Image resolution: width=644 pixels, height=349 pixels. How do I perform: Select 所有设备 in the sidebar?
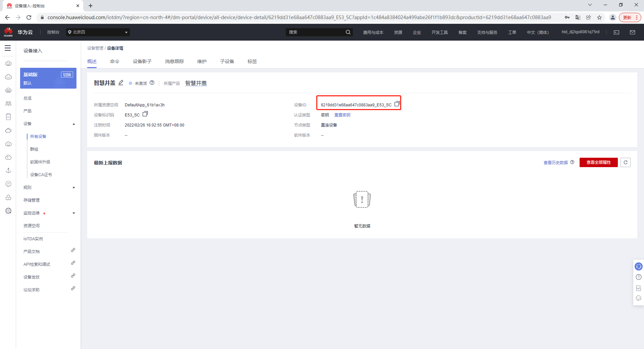coord(38,137)
